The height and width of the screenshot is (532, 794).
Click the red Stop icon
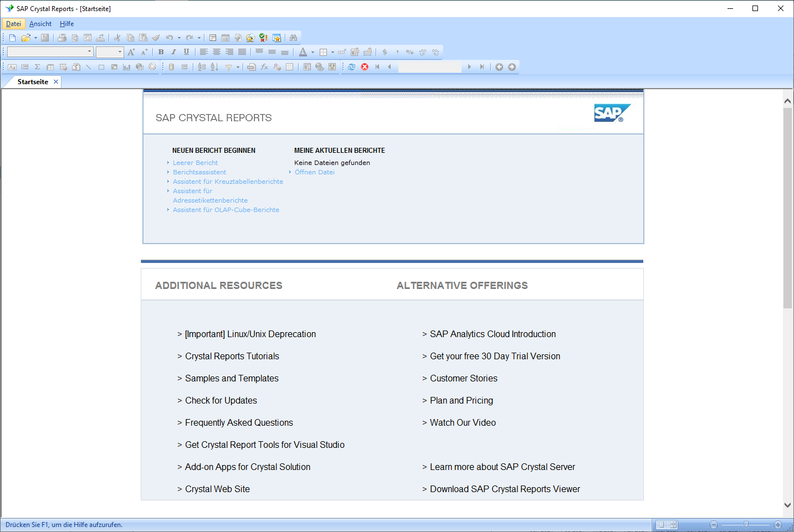point(365,67)
